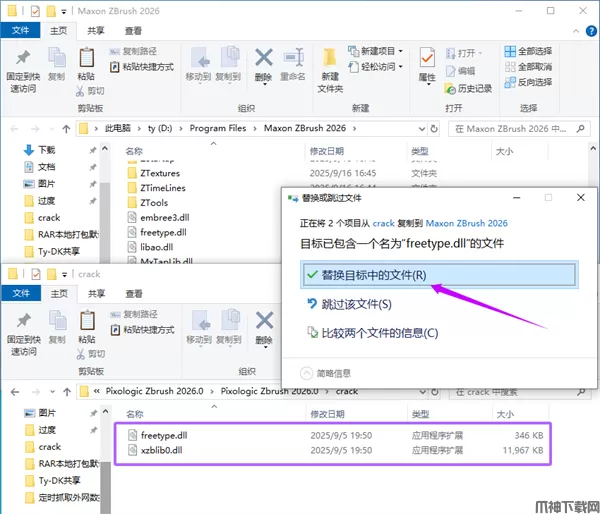Open File (文件) tab in Maxon ZBrush window

click(x=20, y=30)
